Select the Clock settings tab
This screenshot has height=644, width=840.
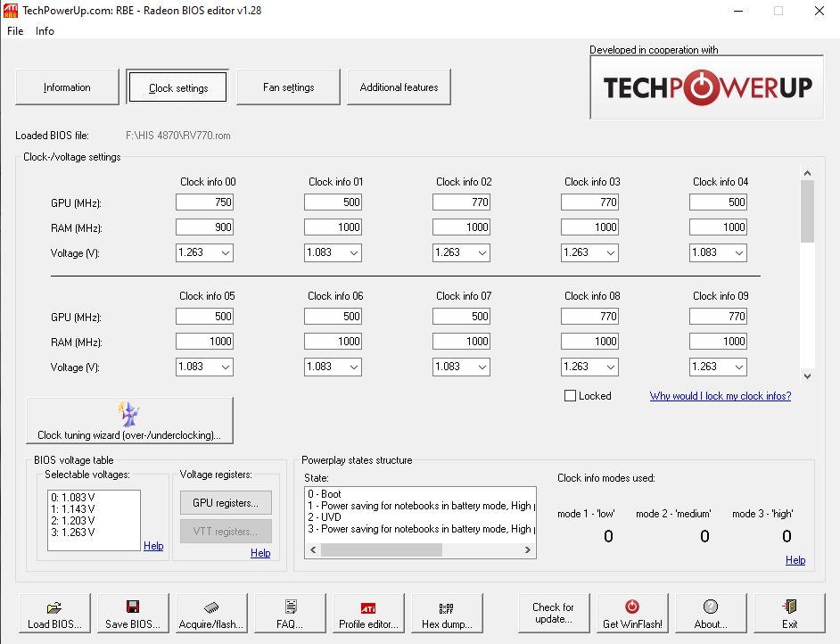[177, 87]
